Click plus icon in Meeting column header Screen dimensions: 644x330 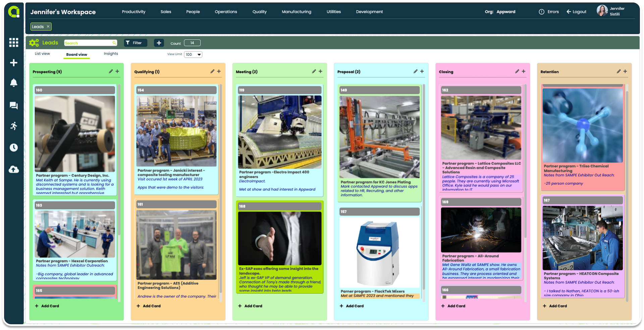pos(320,71)
